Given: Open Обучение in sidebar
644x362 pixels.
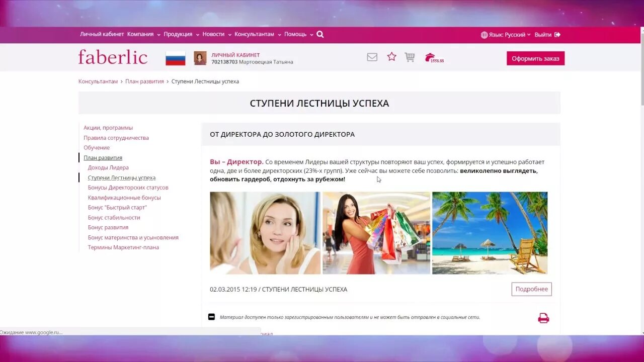Looking at the screenshot, I should 97,148.
